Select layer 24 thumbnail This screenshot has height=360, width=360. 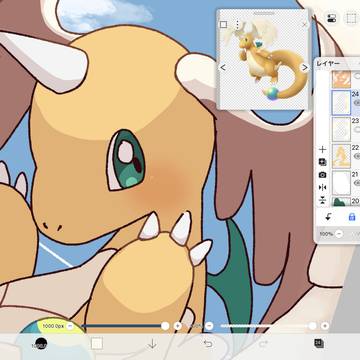[341, 103]
